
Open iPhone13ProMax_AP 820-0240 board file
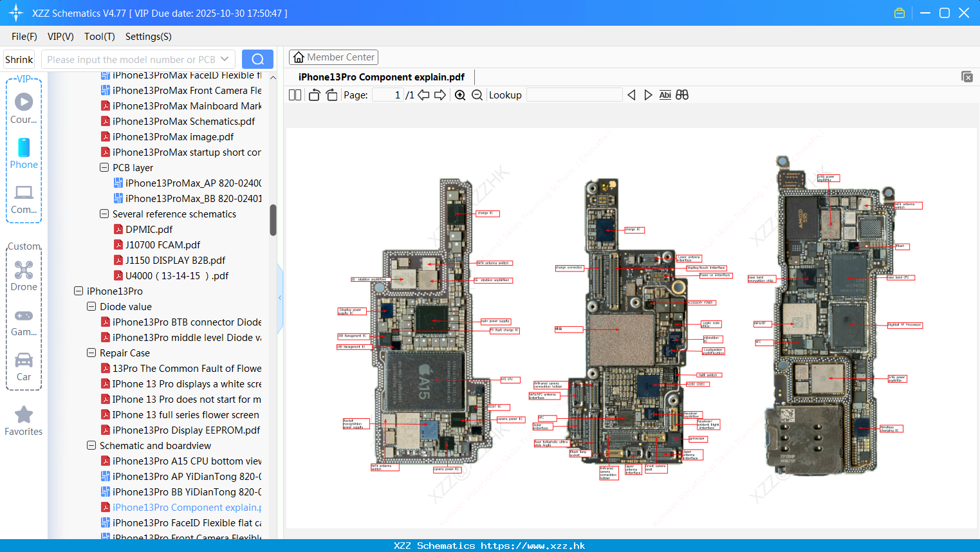[192, 183]
